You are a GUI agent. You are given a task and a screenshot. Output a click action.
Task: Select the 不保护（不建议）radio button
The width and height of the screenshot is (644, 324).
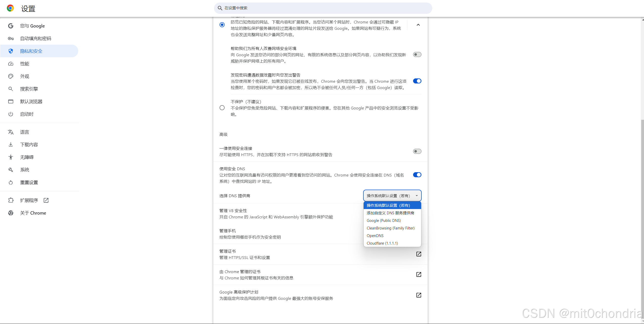click(222, 108)
